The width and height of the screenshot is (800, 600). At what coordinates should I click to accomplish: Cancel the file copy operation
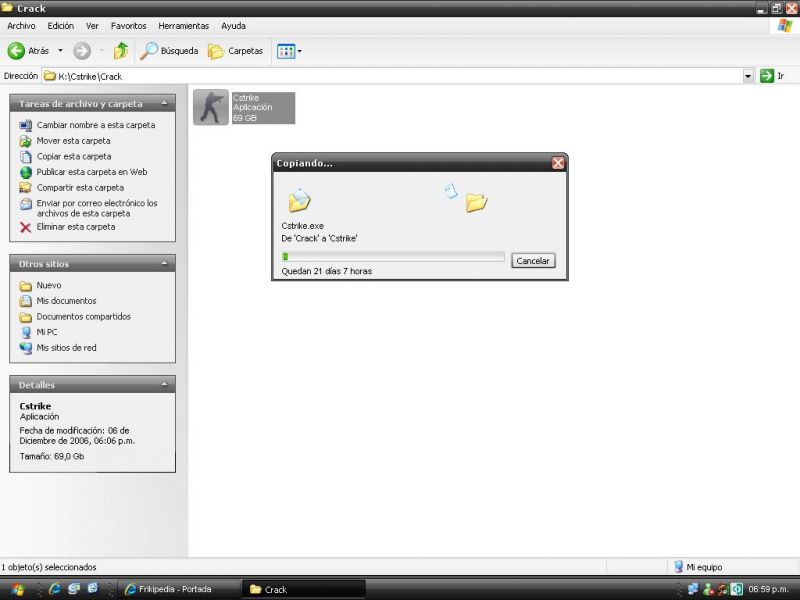pyautogui.click(x=533, y=260)
